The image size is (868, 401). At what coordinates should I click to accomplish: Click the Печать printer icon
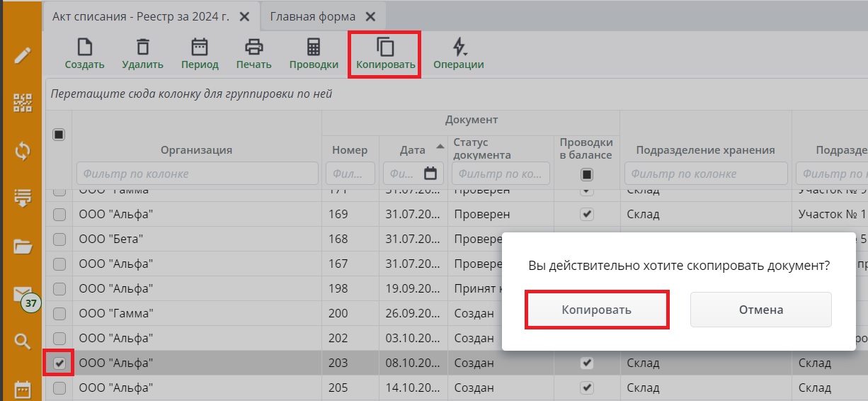(x=253, y=47)
